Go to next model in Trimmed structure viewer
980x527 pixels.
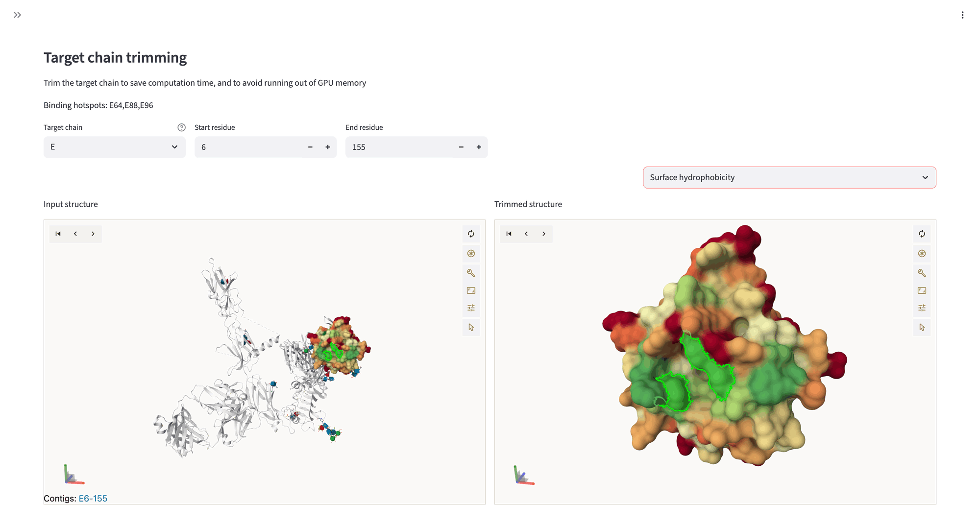click(x=544, y=234)
